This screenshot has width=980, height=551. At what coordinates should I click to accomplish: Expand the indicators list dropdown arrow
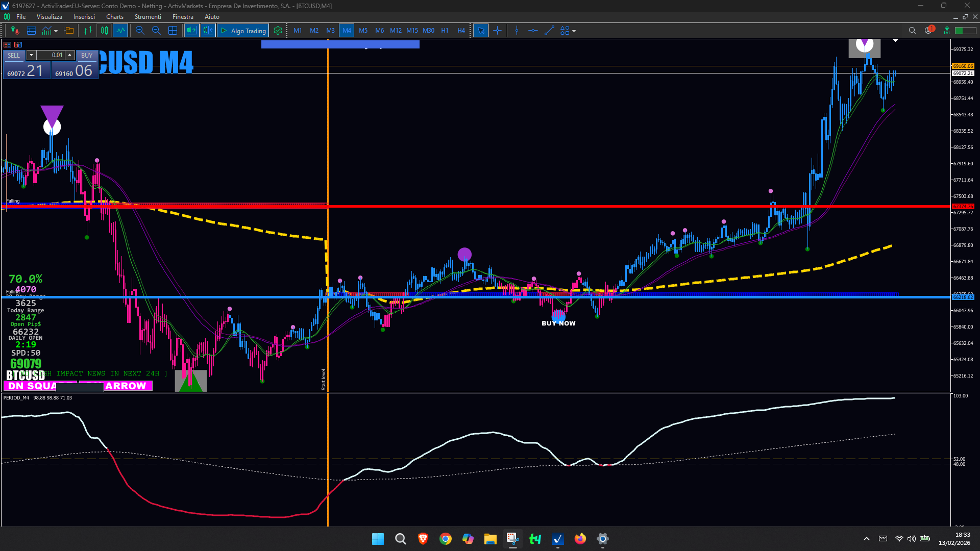56,31
